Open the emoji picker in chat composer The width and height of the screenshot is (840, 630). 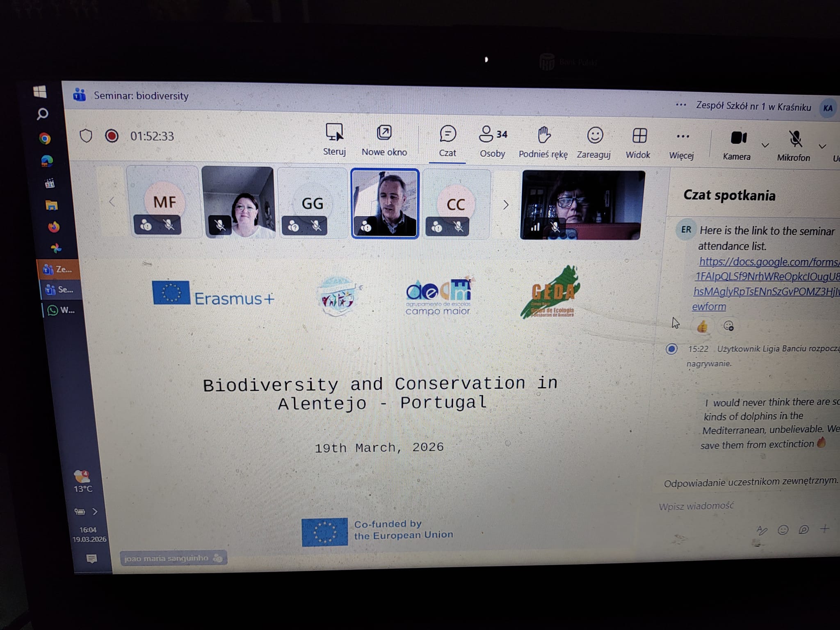[x=783, y=530]
